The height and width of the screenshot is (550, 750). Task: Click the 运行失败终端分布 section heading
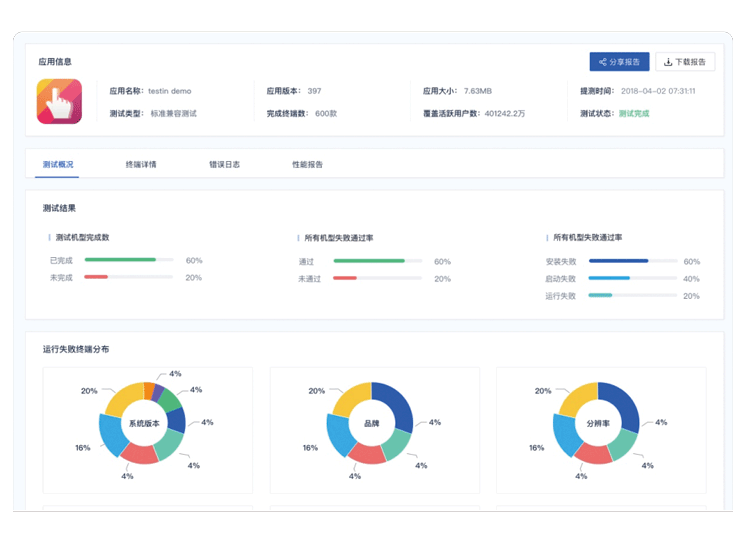point(76,349)
